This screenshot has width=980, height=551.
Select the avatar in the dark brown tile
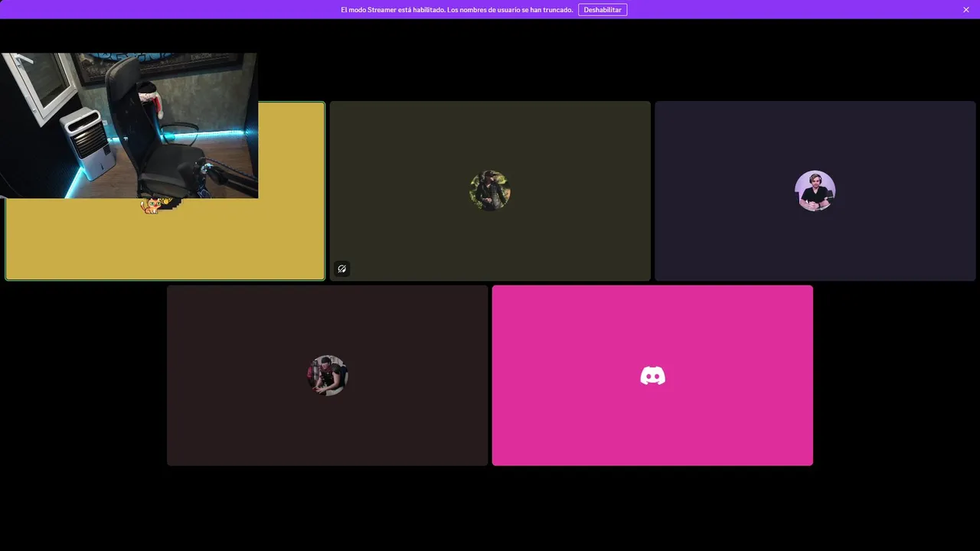(x=328, y=375)
